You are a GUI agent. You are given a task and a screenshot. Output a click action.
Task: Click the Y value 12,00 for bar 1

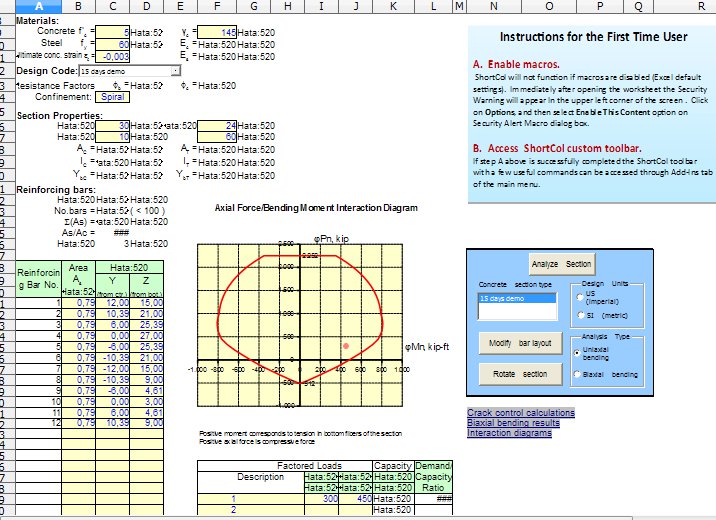pyautogui.click(x=113, y=303)
